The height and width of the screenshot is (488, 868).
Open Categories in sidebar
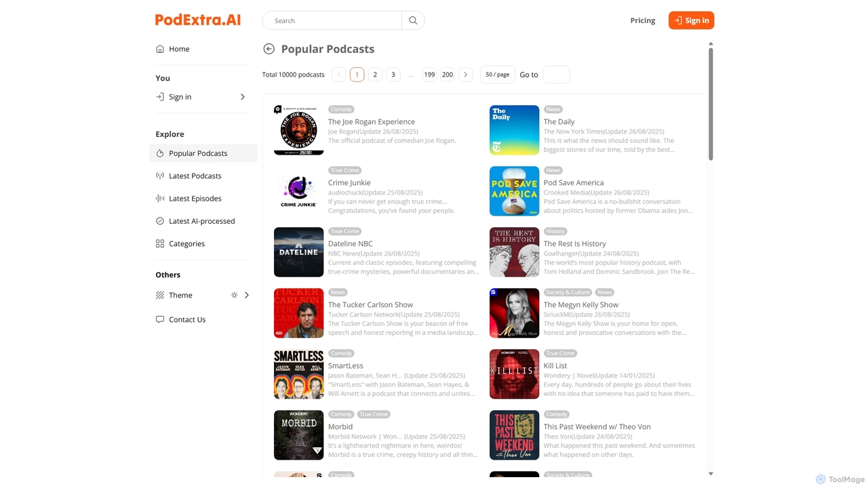203,243
